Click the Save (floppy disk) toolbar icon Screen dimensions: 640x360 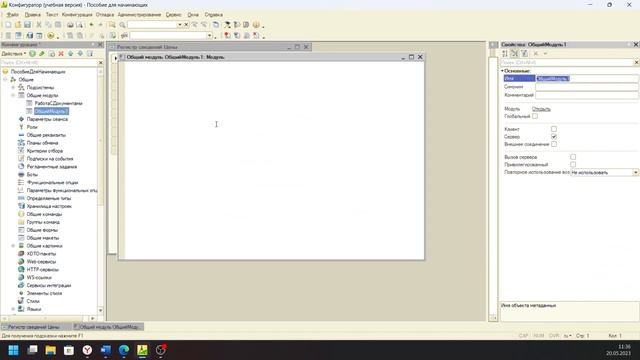[x=27, y=25]
